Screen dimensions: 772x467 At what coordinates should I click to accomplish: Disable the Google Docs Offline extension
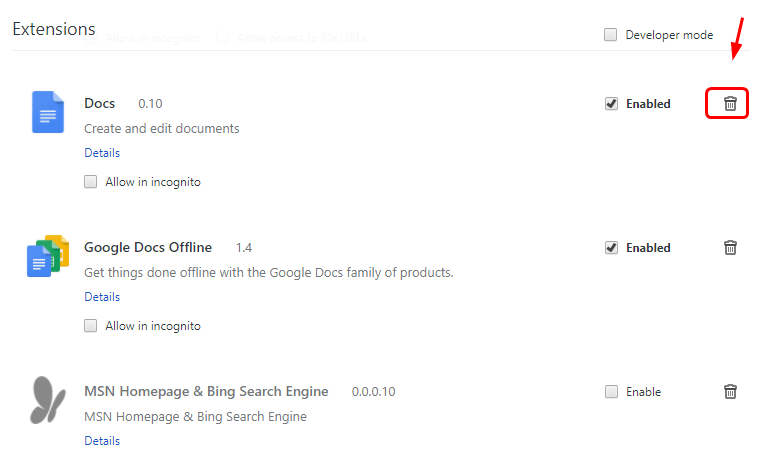(x=611, y=248)
